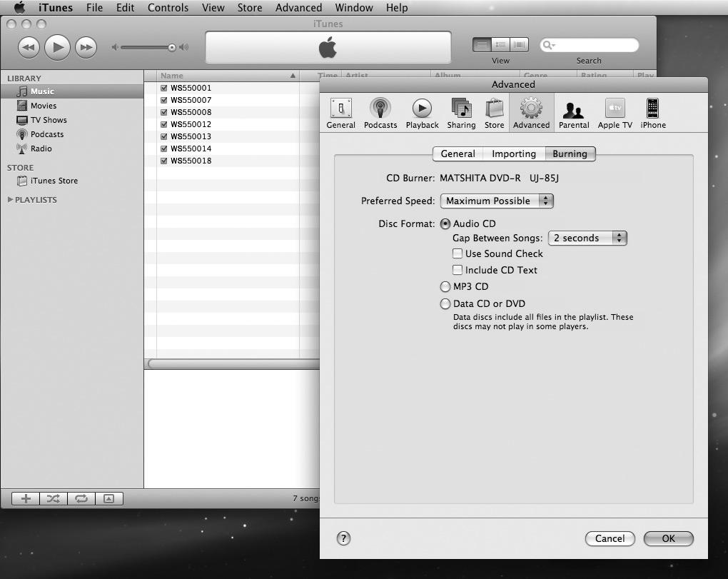Screen dimensions: 728x579
Task: Open the File menu
Action: pyautogui.click(x=94, y=7)
